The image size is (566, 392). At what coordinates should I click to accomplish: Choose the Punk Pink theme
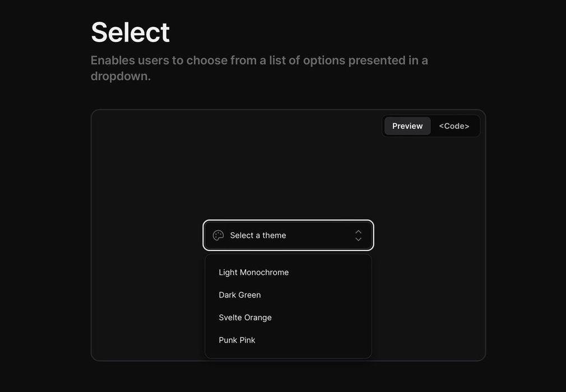click(237, 340)
